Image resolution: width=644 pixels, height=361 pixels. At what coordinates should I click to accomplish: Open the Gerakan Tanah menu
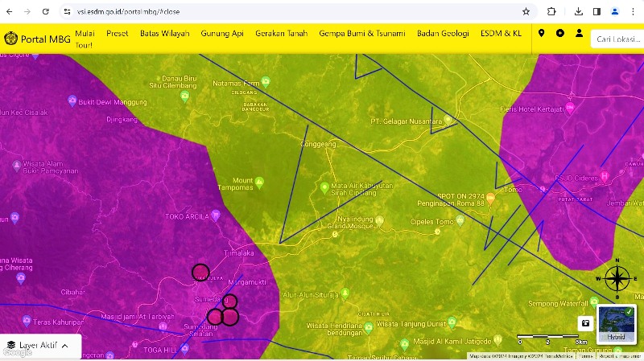pos(281,33)
